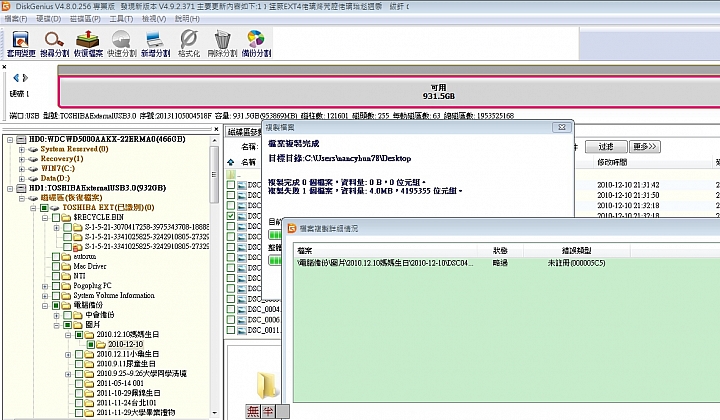
Task: Uncheck the checked DSC file checkbox
Action: 231,216
